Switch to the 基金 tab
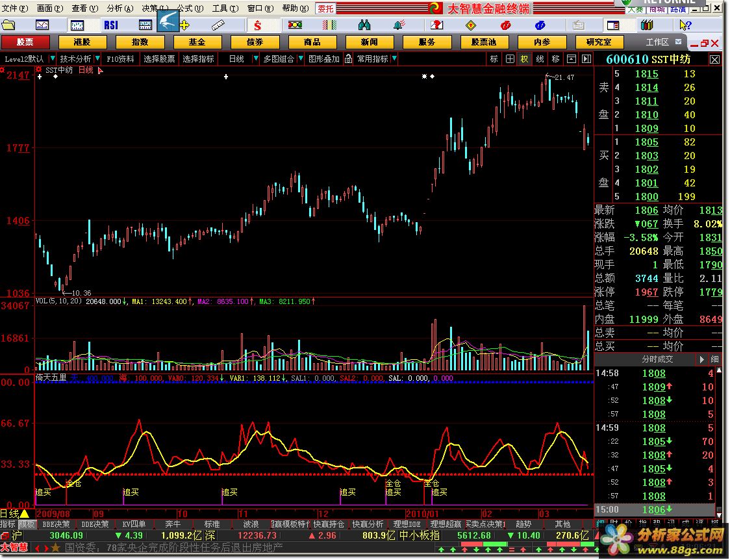Image resolution: width=730 pixels, height=560 pixels. point(197,42)
